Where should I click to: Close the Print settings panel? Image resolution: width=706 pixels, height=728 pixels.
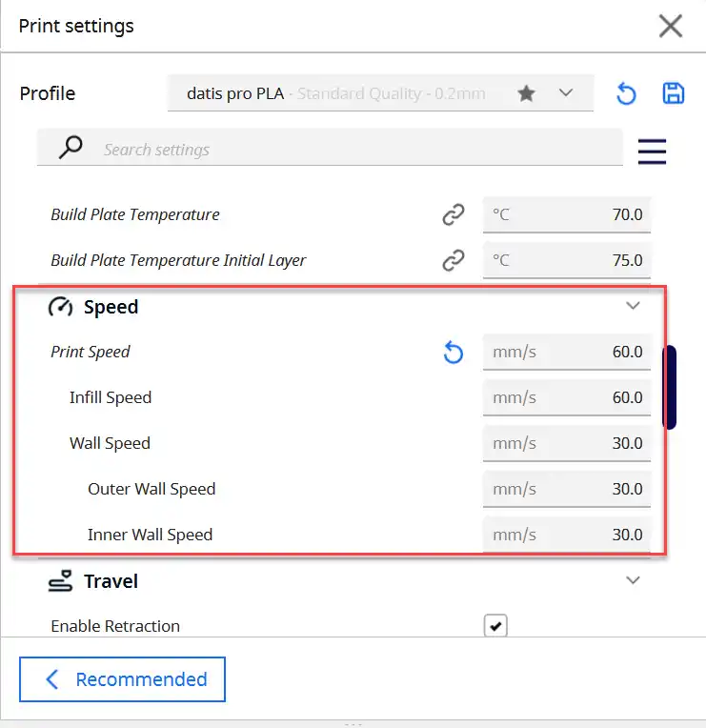(671, 26)
